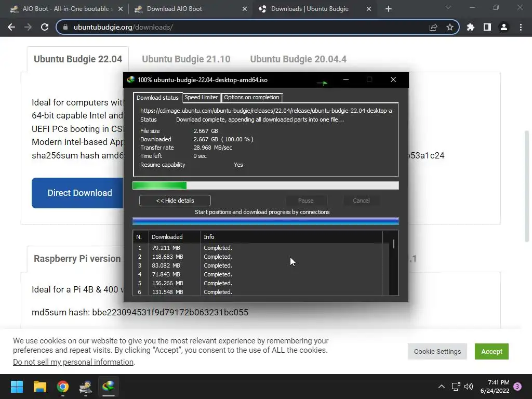This screenshot has height=399, width=532.
Task: Click the Info column header
Action: (x=291, y=237)
